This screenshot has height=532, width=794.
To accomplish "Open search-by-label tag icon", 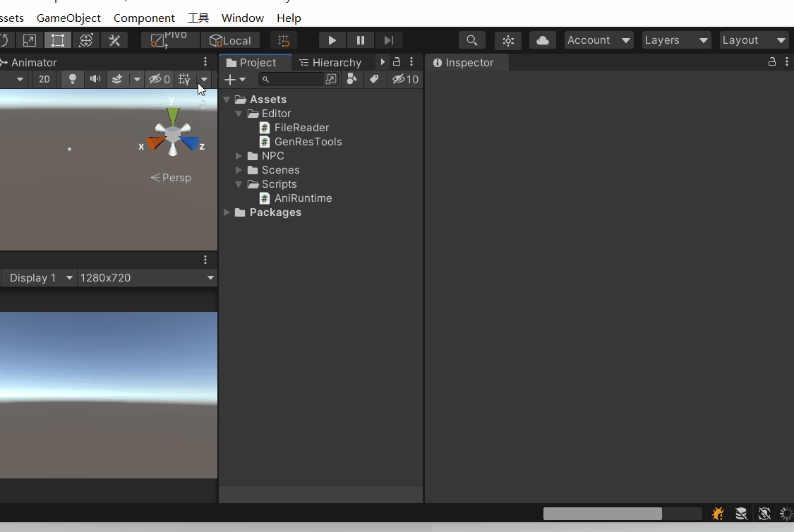I will 374,80.
